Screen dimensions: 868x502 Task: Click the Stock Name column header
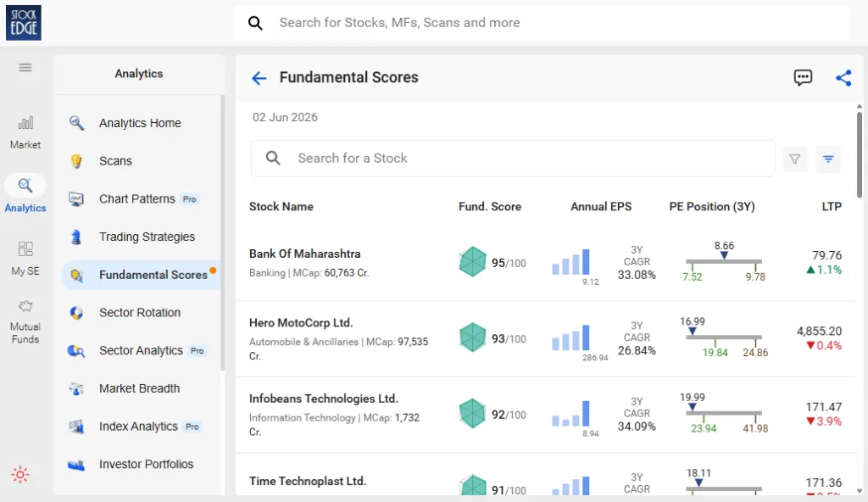[281, 207]
